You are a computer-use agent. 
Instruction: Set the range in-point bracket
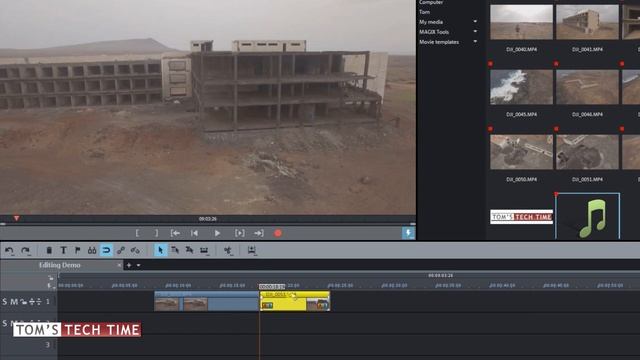137,233
